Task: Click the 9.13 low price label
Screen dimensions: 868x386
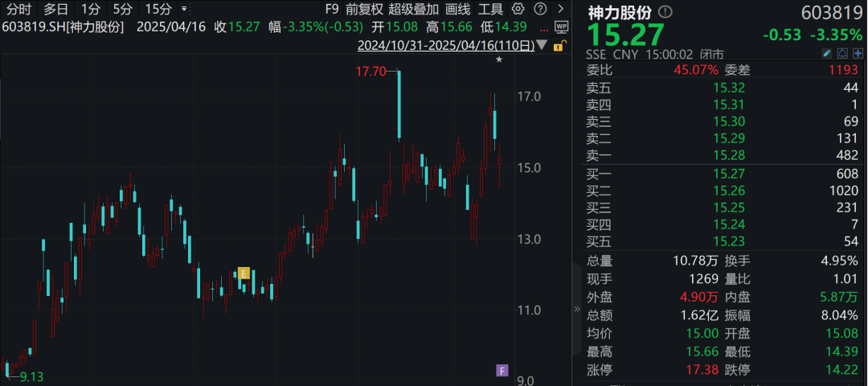Action: [31, 376]
